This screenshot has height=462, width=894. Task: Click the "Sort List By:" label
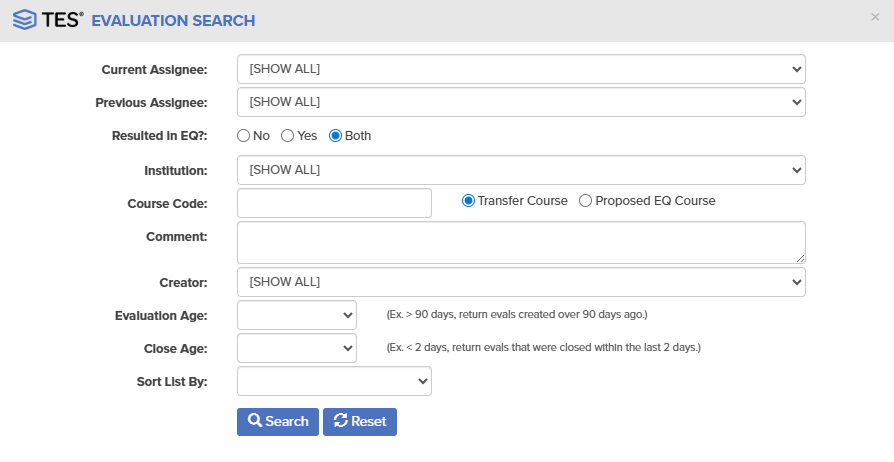click(172, 382)
